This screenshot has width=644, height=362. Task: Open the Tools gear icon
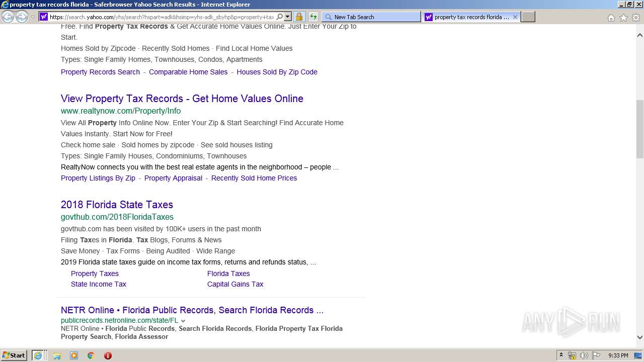636,18
